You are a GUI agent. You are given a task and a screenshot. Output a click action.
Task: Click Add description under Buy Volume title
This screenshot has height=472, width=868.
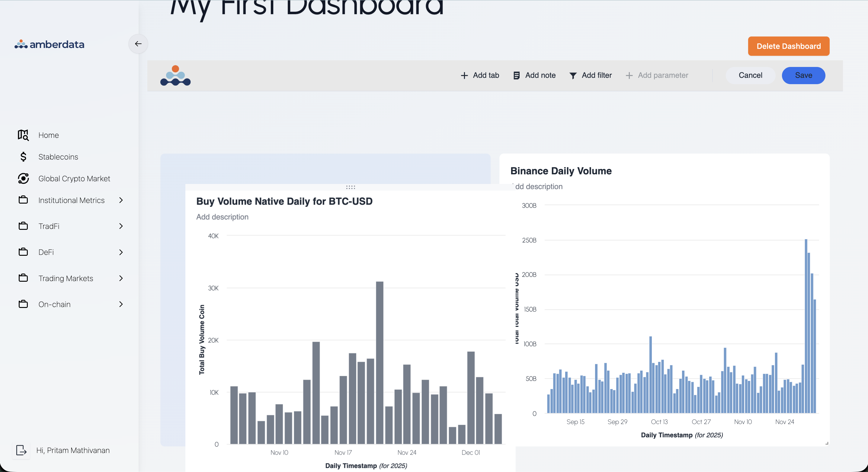pos(222,217)
